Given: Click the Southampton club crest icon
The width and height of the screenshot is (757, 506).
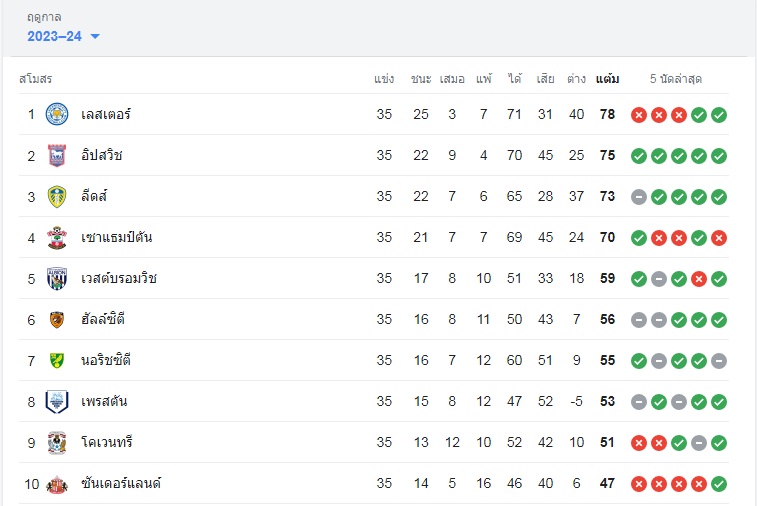Looking at the screenshot, I should [57, 238].
